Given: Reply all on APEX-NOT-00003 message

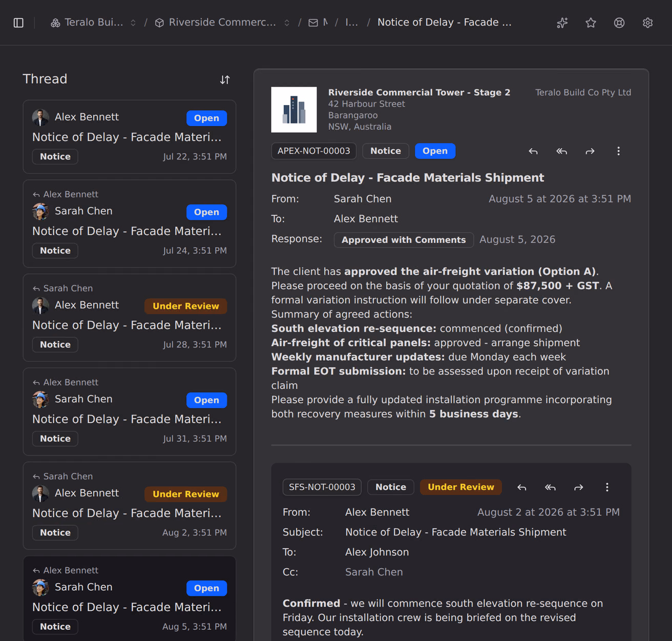Looking at the screenshot, I should pos(562,151).
